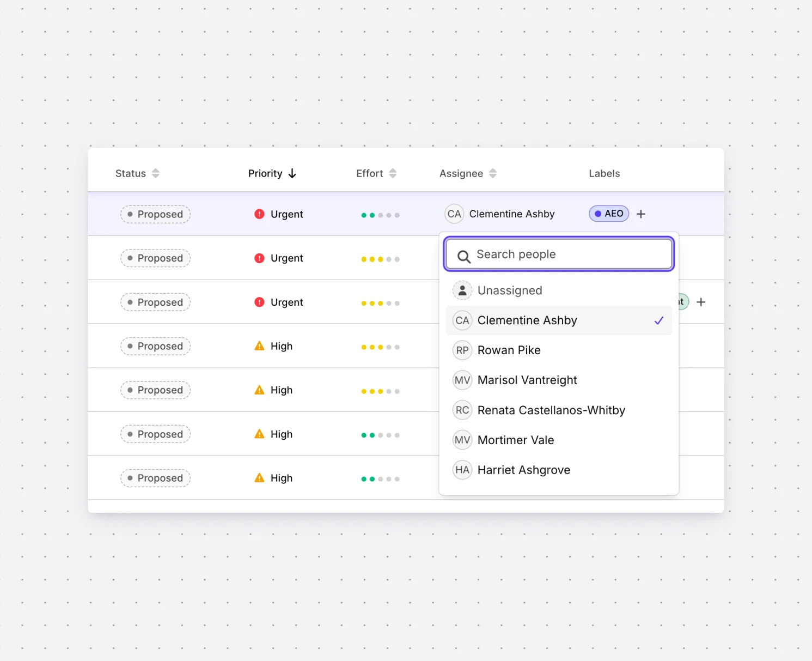Viewport: 812px width, 661px height.
Task: Assign to Renata Castellanos-Whitby
Action: [559, 410]
